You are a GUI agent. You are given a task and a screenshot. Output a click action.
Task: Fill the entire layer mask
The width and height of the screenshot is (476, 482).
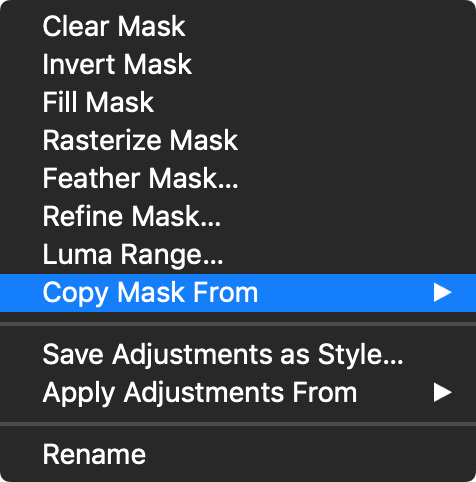238,102
